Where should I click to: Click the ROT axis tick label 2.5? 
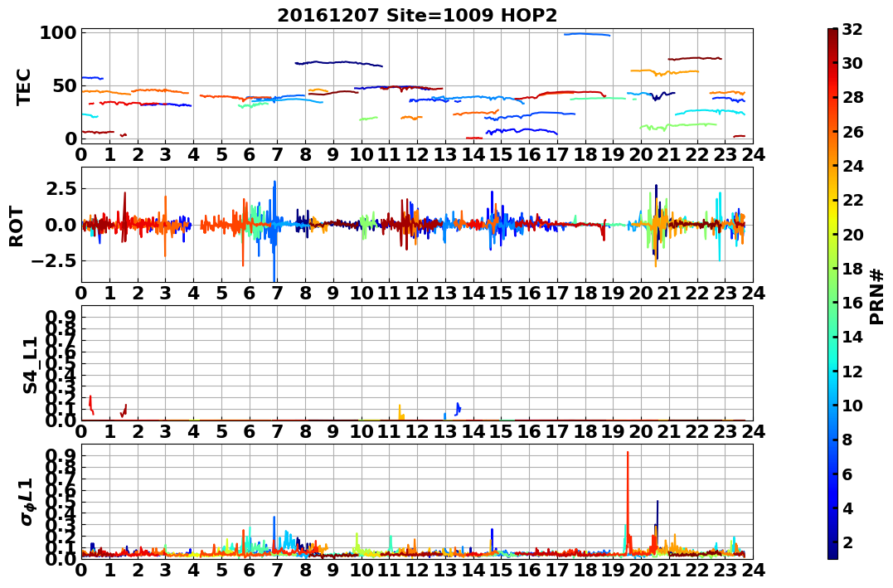pyautogui.click(x=61, y=188)
